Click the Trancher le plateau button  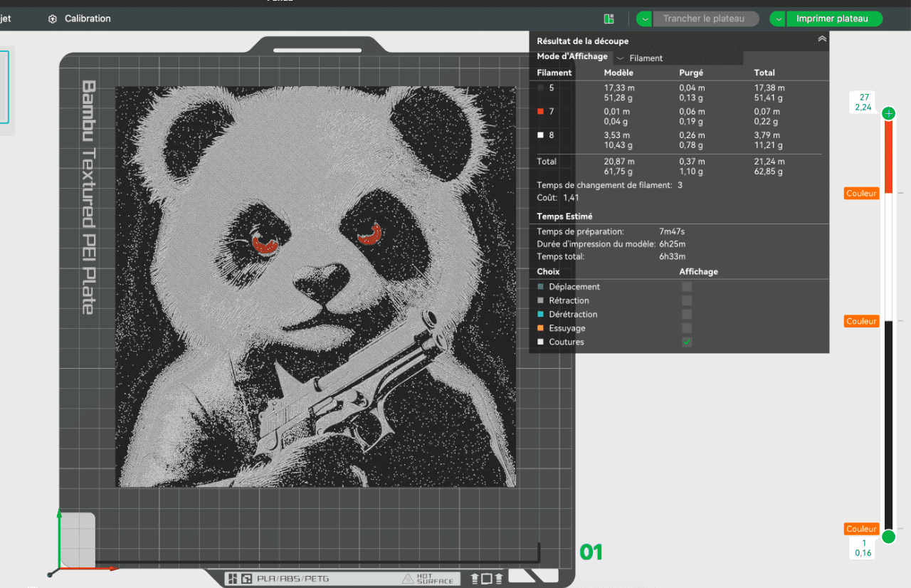(704, 19)
